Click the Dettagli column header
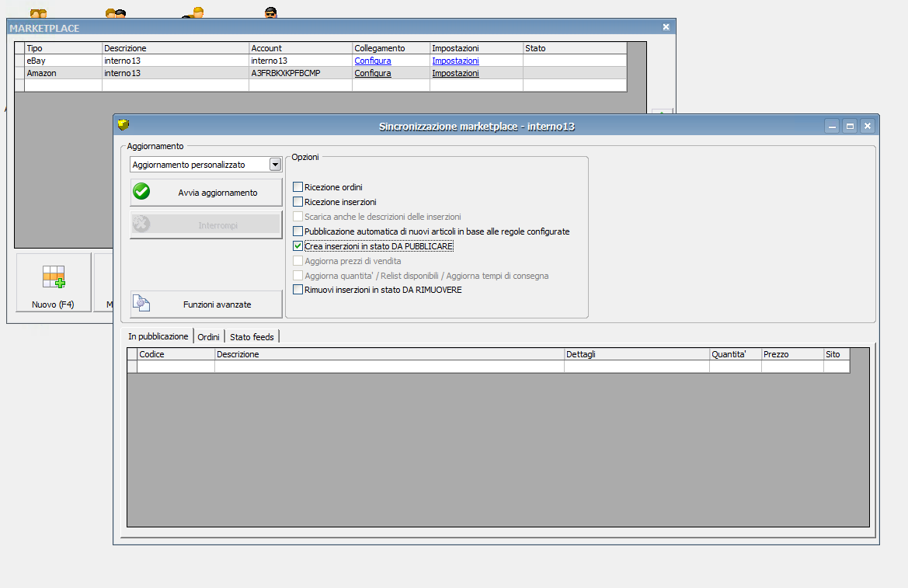 [637, 354]
